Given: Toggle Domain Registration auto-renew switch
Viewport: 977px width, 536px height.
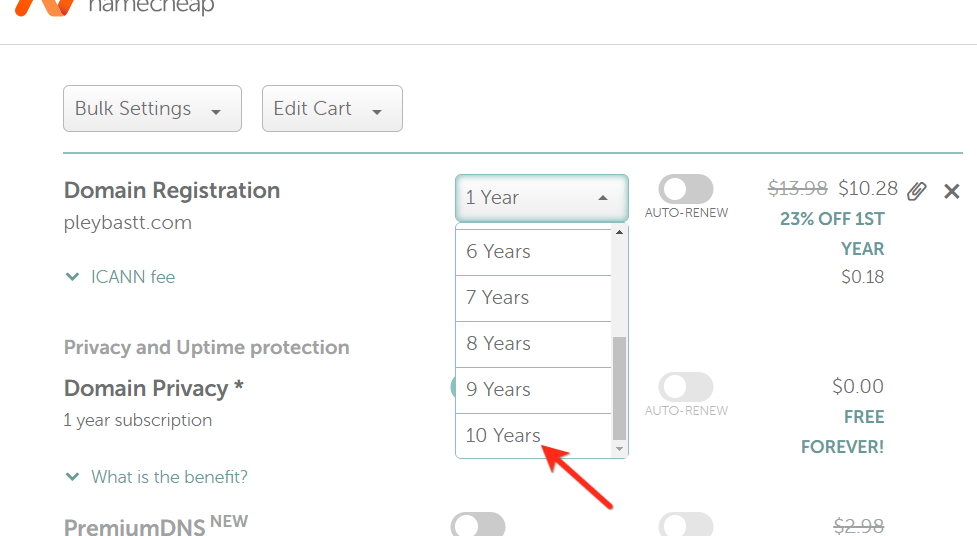Looking at the screenshot, I should [x=686, y=189].
